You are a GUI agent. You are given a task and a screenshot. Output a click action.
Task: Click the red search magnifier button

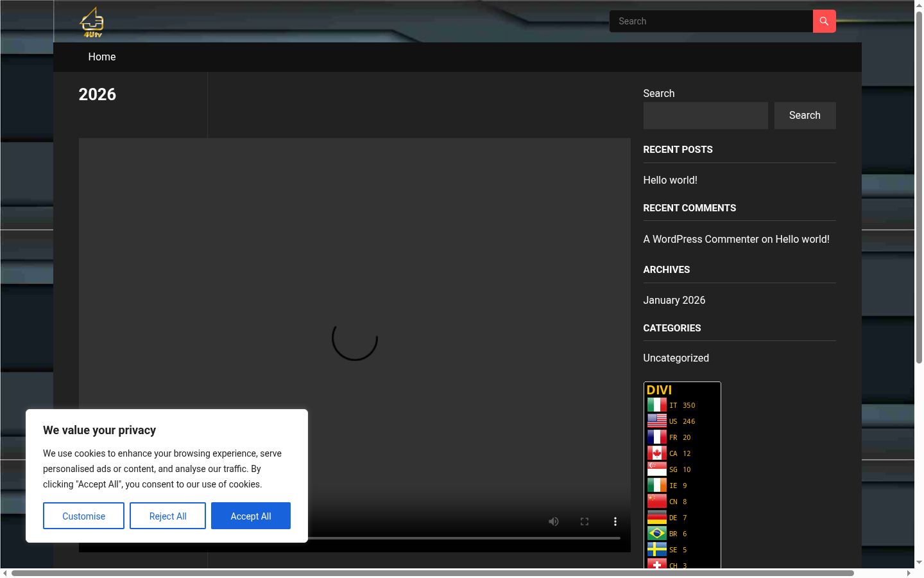[x=824, y=21]
